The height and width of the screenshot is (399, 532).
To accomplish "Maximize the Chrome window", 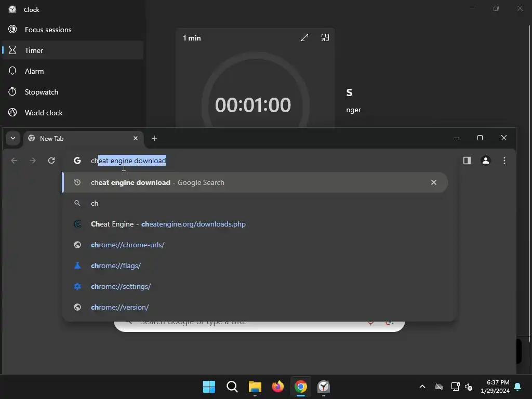I will point(480,138).
